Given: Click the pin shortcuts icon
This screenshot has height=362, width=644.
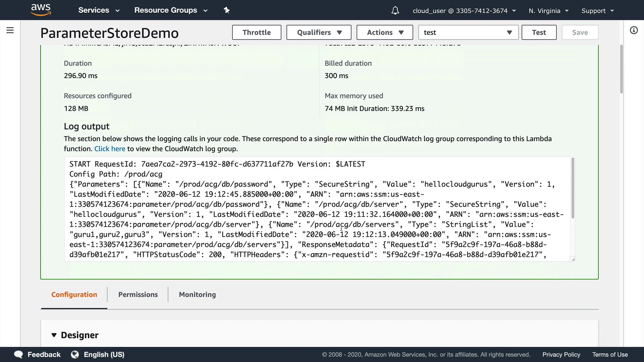Looking at the screenshot, I should tap(227, 10).
